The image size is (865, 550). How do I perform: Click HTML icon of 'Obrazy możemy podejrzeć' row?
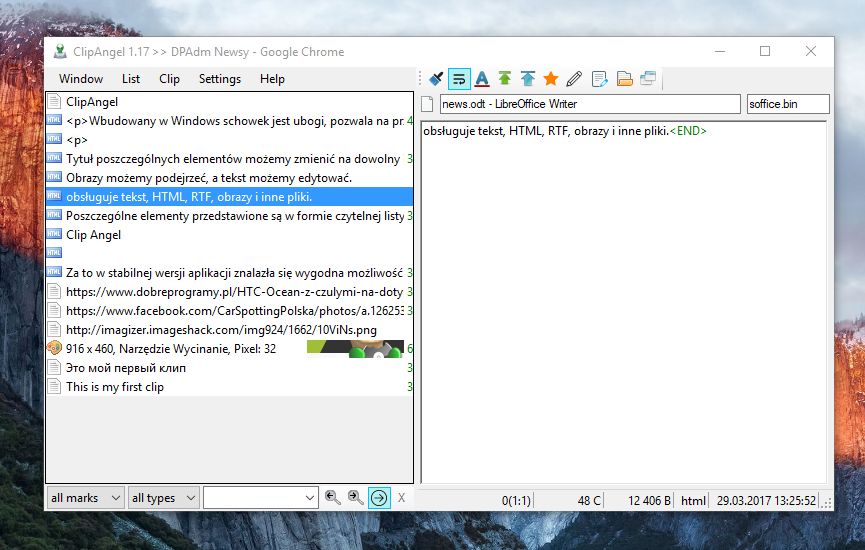tap(54, 177)
